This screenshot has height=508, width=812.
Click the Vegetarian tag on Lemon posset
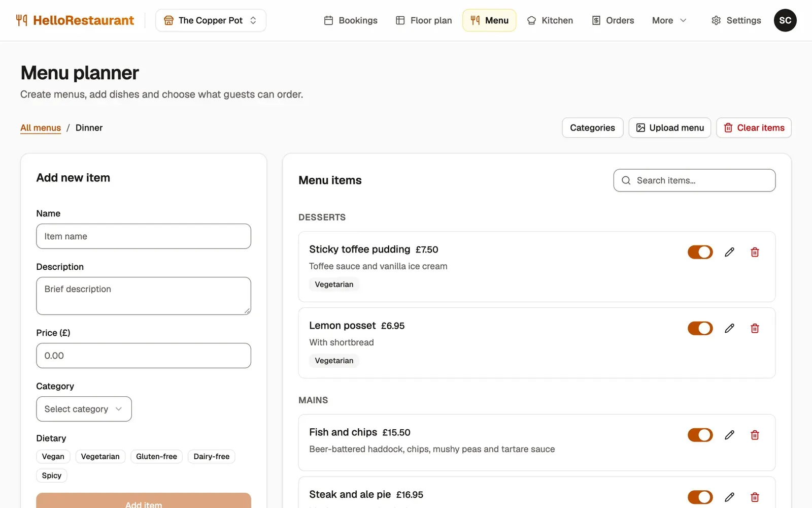pos(334,361)
